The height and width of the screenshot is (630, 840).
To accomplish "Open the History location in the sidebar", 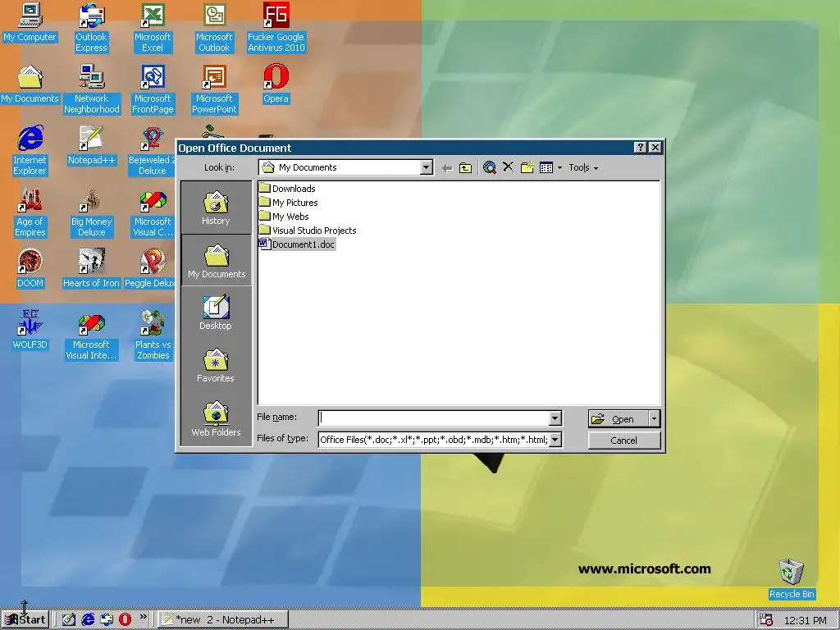I will [x=216, y=208].
